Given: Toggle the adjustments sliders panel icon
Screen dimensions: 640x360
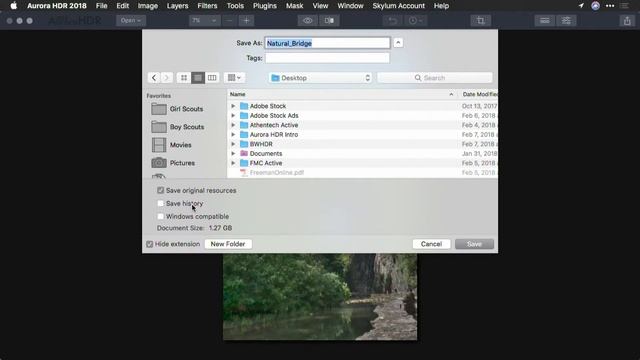Looking at the screenshot, I should coord(566,20).
